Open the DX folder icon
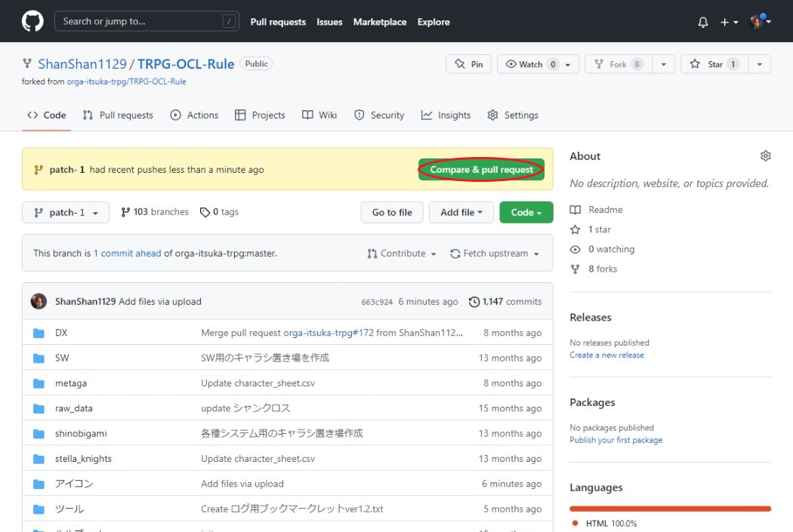 pos(39,333)
